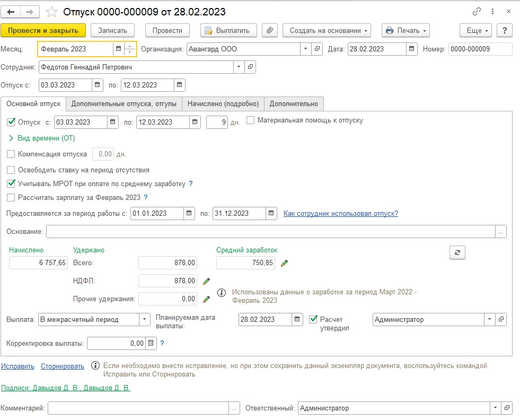Open Как сотрудник использовал отпуск link
The image size is (520, 420).
341,213
